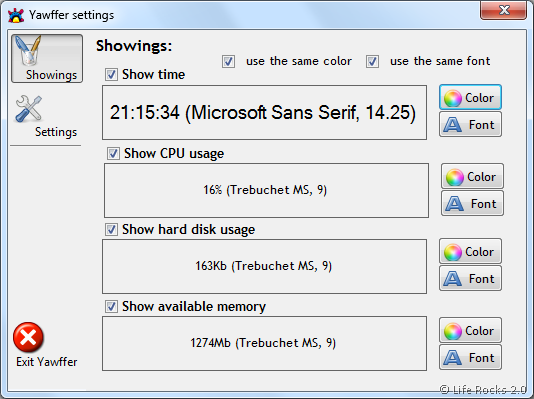Uncheck Show hard disk usage
Screen dimensions: 534x399
111,229
